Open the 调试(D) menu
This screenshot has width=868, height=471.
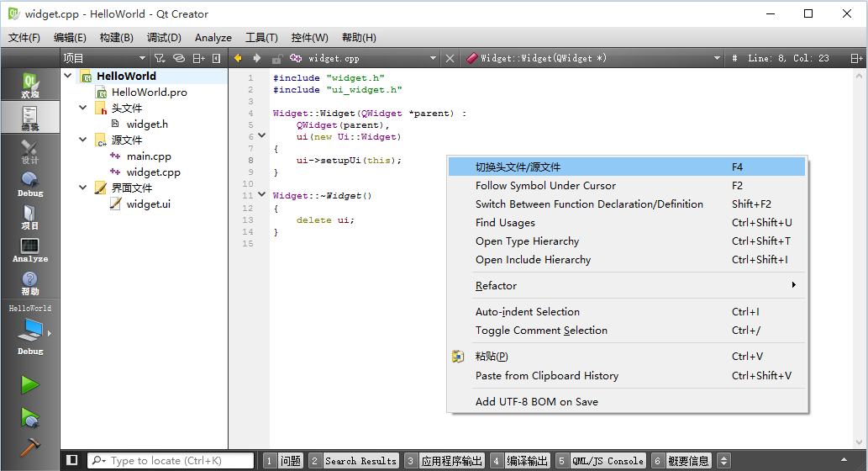click(164, 38)
